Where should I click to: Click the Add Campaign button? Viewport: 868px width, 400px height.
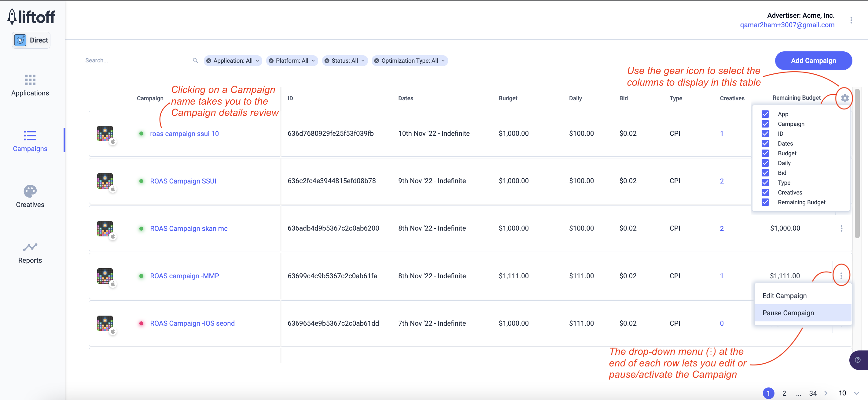point(813,61)
